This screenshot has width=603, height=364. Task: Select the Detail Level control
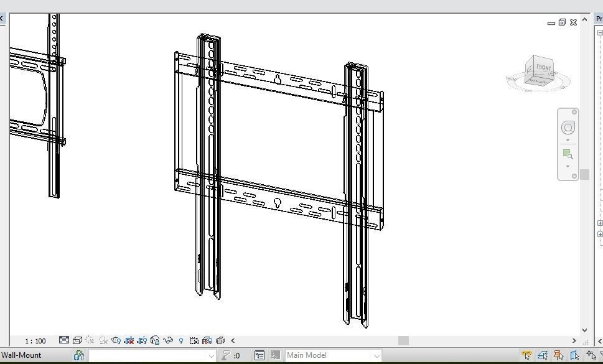(x=64, y=340)
